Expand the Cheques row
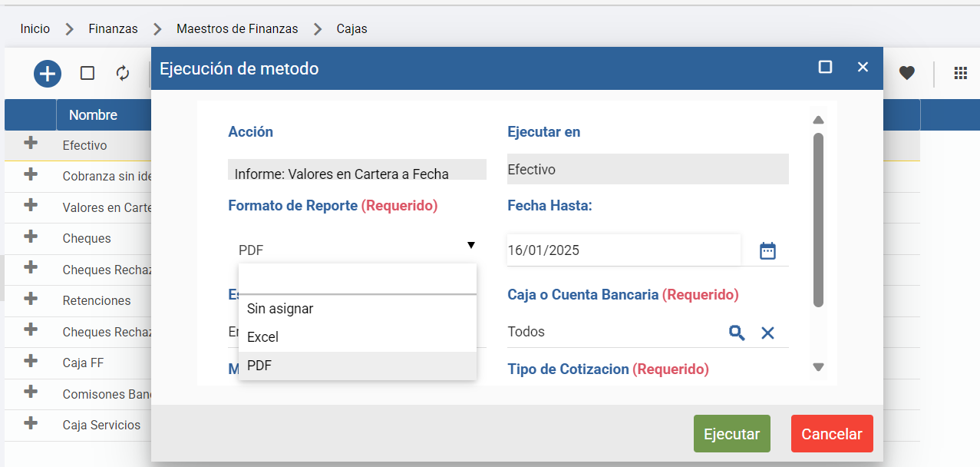This screenshot has height=467, width=980. (x=31, y=237)
